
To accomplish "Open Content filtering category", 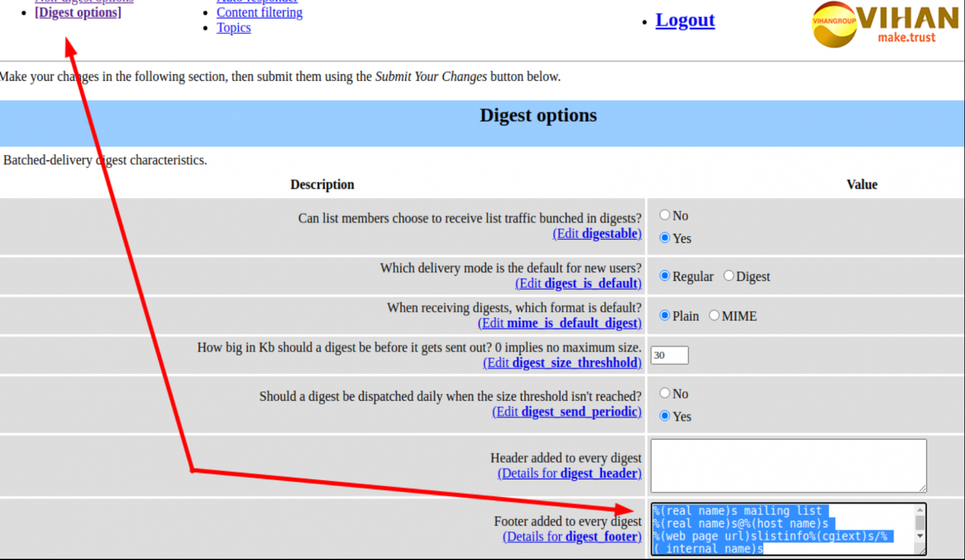I will [259, 12].
